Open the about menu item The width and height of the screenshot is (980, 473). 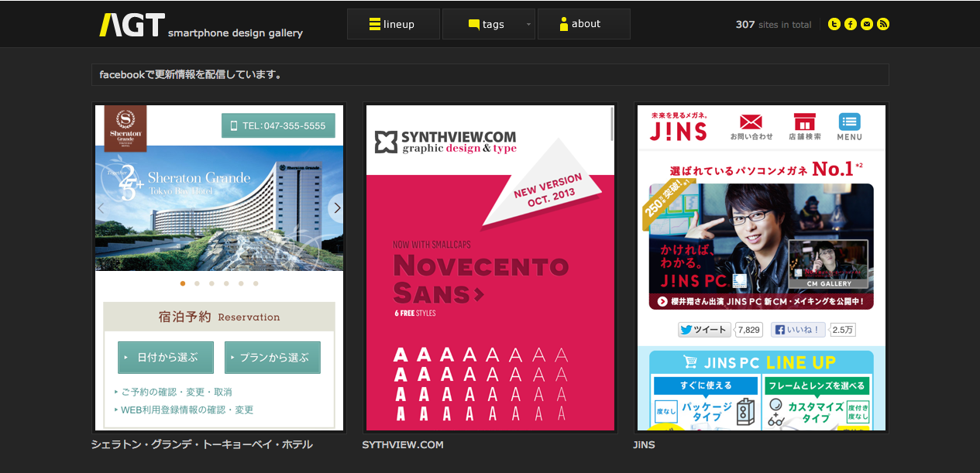pyautogui.click(x=584, y=24)
